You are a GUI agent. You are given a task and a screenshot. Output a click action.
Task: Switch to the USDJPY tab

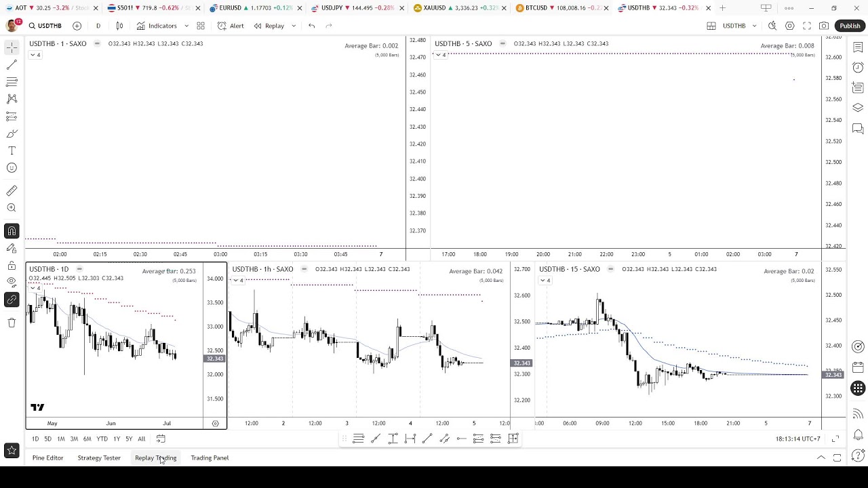coord(357,8)
